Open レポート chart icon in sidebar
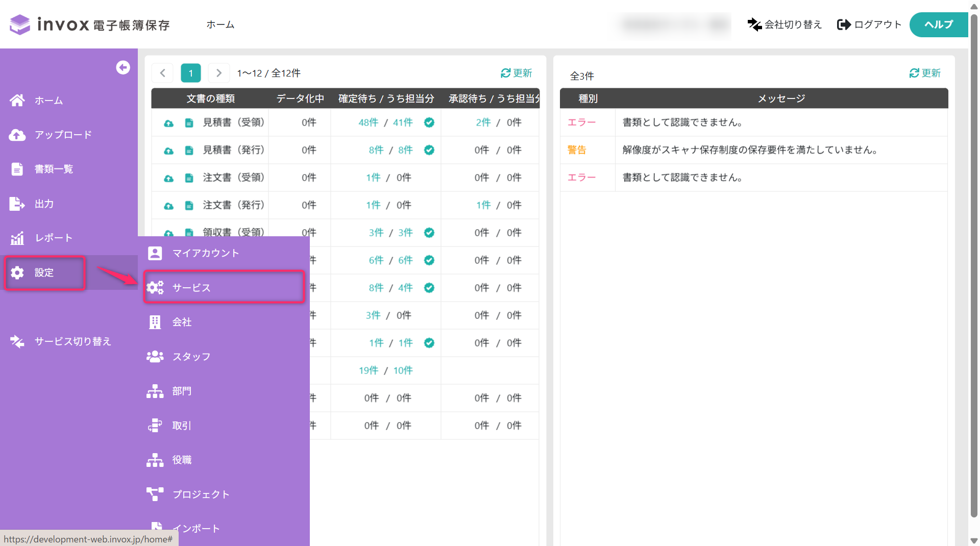980x546 pixels. [x=17, y=238]
